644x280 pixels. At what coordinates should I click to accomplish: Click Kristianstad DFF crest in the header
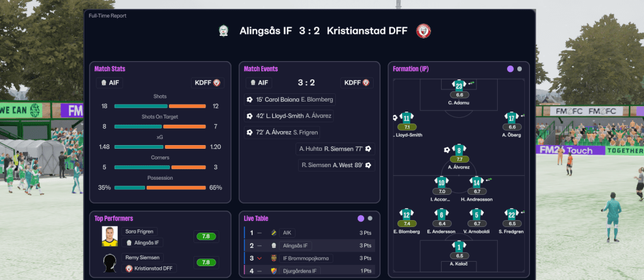(x=423, y=30)
